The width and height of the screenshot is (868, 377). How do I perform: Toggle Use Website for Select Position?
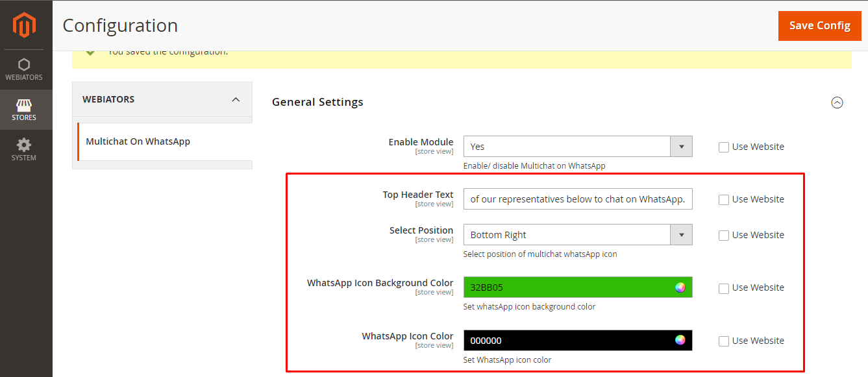coord(724,236)
